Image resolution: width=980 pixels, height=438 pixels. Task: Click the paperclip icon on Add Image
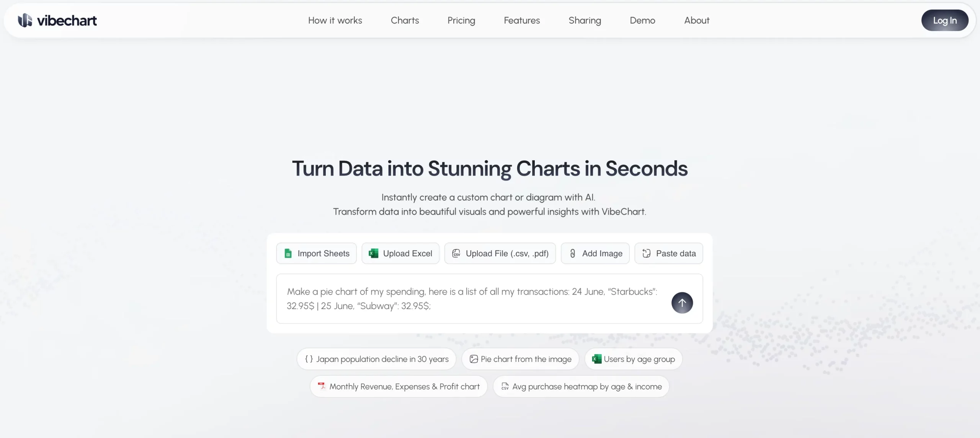(573, 254)
